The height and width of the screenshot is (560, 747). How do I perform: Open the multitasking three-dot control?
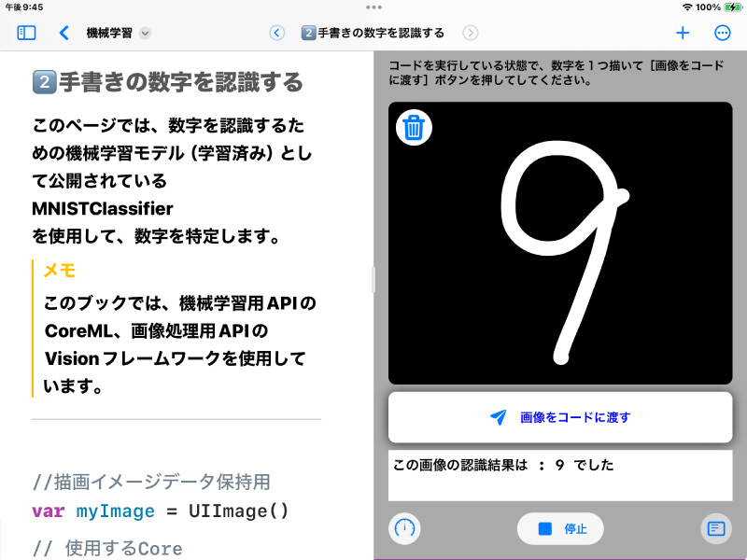373,7
